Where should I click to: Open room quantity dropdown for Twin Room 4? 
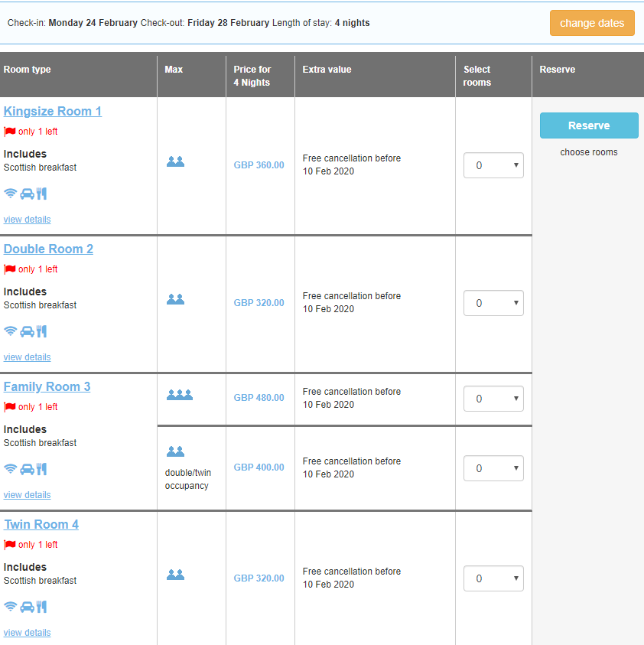coord(493,578)
